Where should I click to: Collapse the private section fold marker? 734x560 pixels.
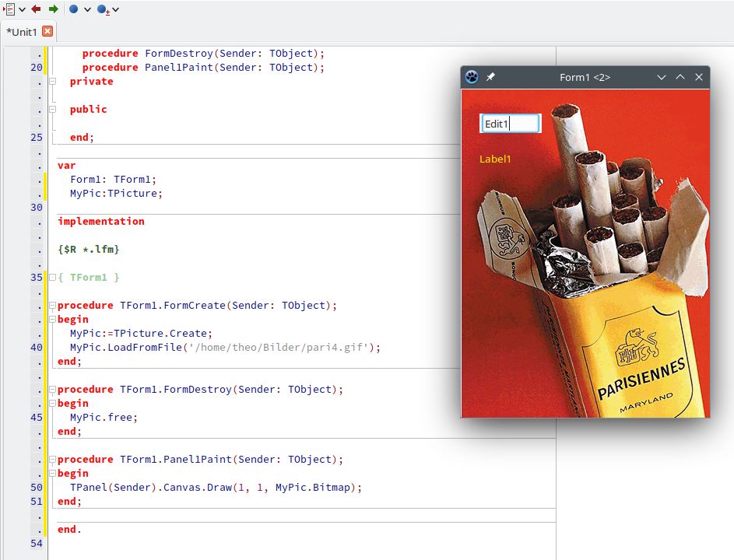click(53, 82)
